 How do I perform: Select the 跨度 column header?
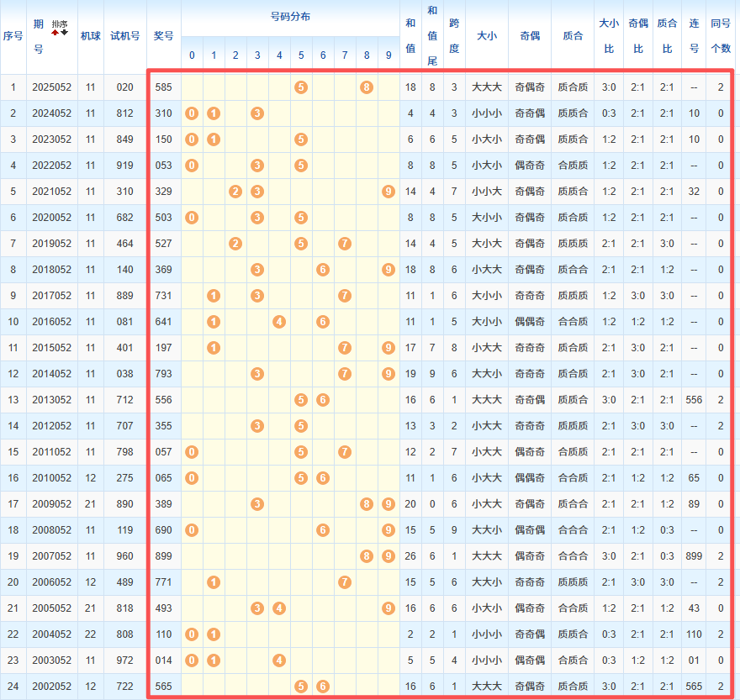(454, 36)
